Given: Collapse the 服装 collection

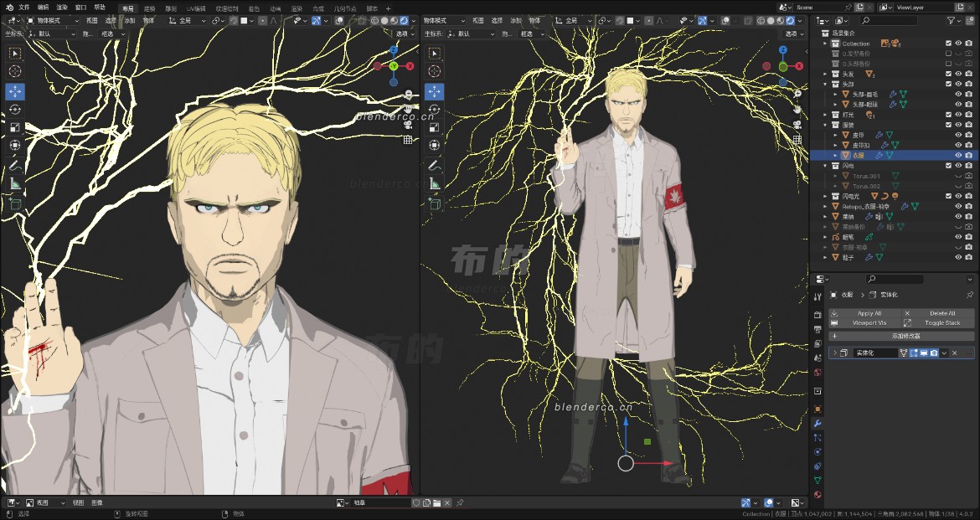Looking at the screenshot, I should 826,125.
